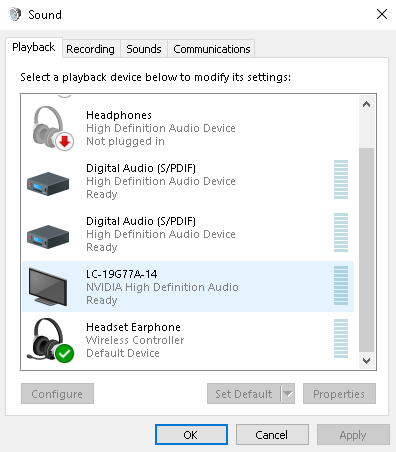The height and width of the screenshot is (452, 396).
Task: Click the scroll up arrow in device list
Action: tap(366, 104)
